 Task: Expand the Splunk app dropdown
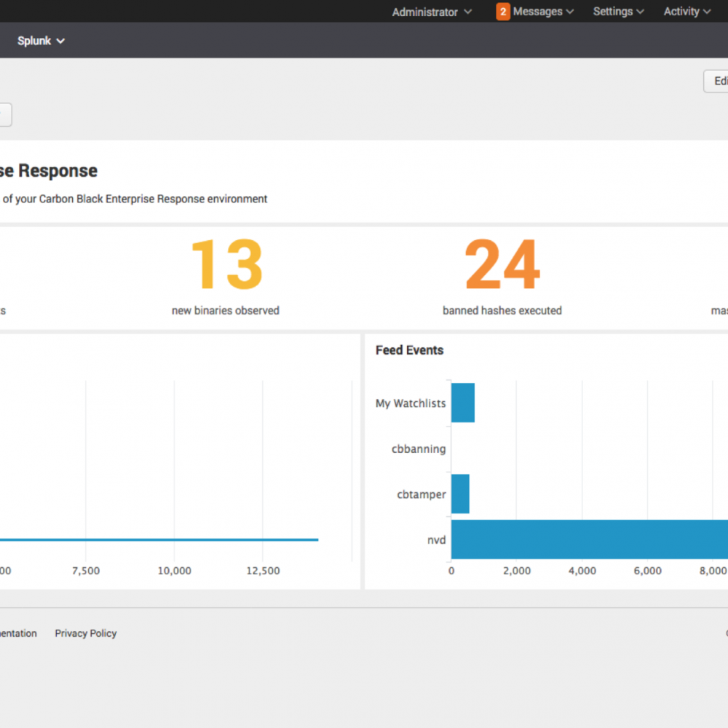click(x=41, y=41)
